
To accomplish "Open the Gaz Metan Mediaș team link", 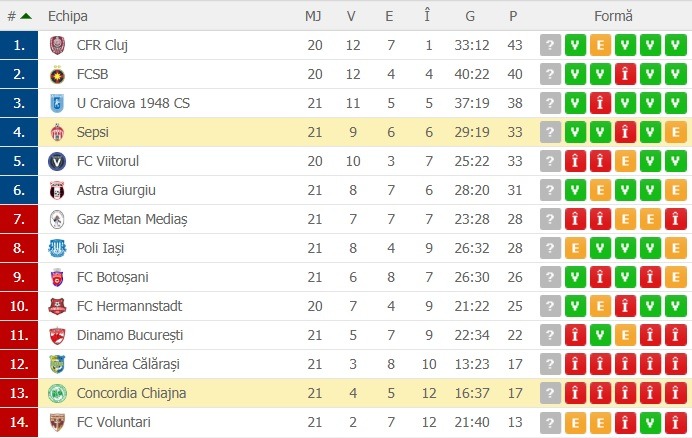I will 132,219.
